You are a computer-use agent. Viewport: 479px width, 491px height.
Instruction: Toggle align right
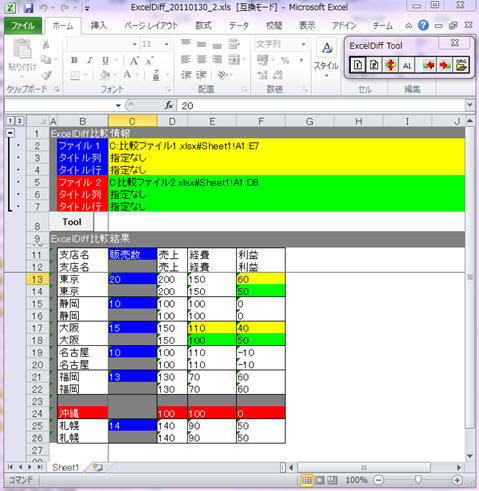217,60
